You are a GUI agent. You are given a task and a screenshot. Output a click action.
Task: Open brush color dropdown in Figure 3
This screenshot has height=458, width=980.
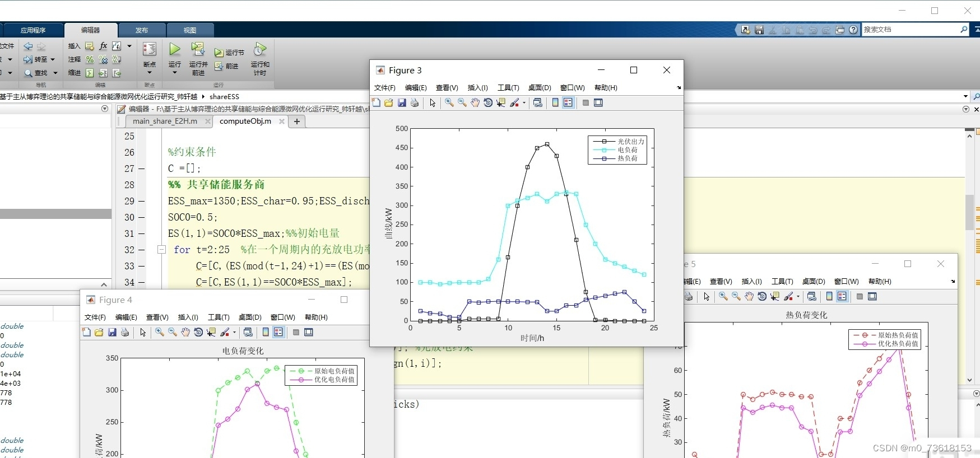click(524, 102)
